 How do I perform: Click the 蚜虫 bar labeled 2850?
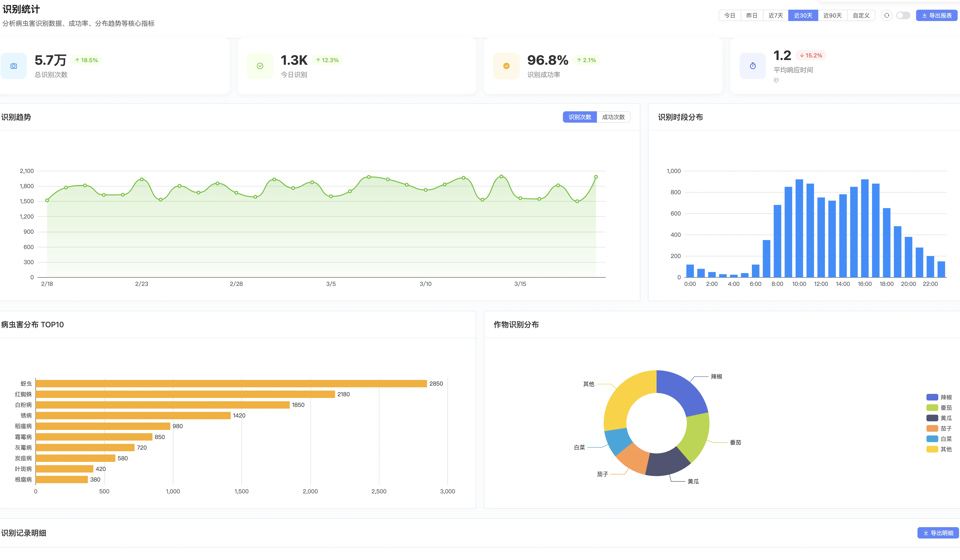[x=231, y=384]
